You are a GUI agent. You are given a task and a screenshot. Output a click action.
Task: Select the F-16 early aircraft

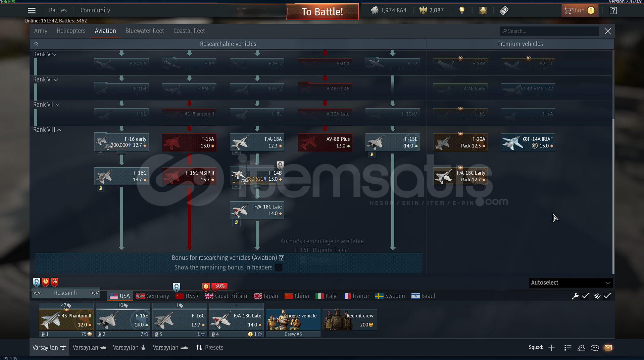121,142
